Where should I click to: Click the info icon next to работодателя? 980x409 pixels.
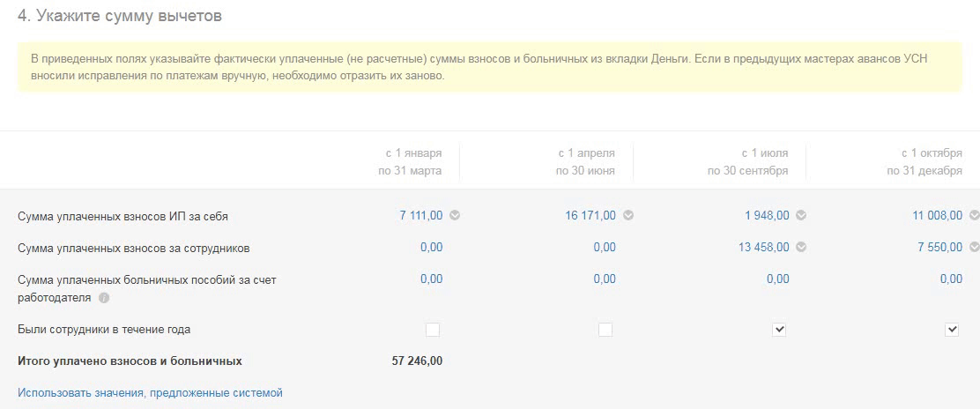(104, 298)
